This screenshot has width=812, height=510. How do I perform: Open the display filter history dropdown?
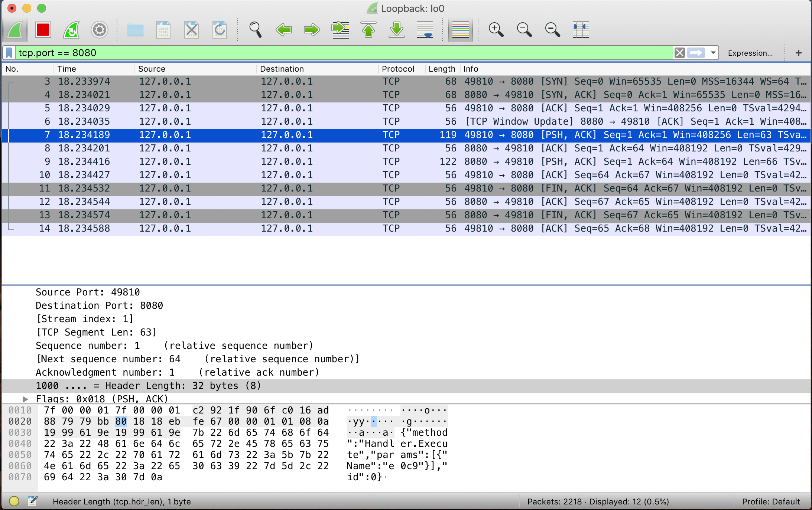pyautogui.click(x=713, y=53)
